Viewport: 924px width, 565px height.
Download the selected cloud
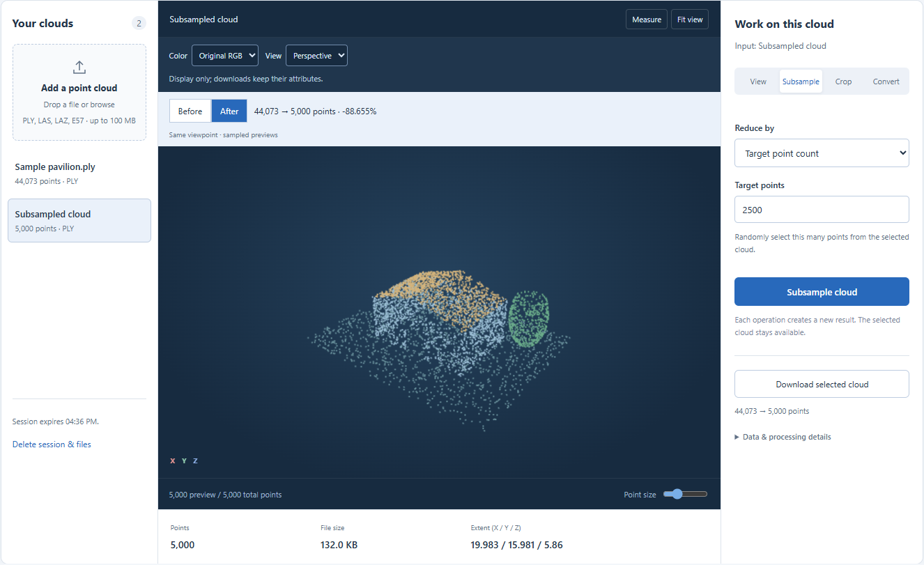tap(822, 384)
